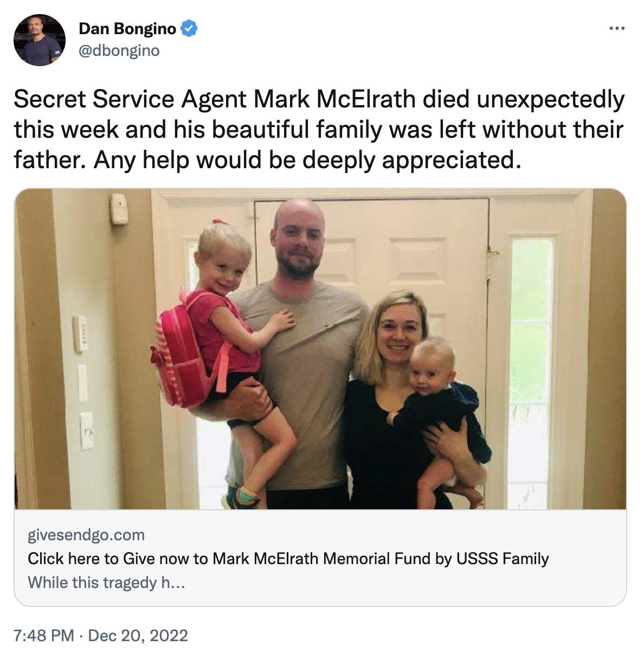The image size is (644, 652).
Task: Click the 7:48 PM timestamp
Action: (x=43, y=635)
